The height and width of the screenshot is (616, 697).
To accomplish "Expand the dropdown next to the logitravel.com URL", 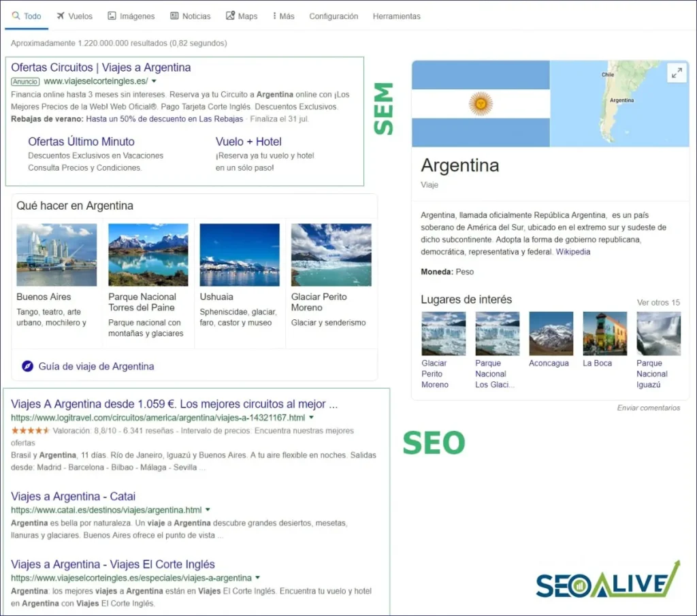I will coord(311,417).
